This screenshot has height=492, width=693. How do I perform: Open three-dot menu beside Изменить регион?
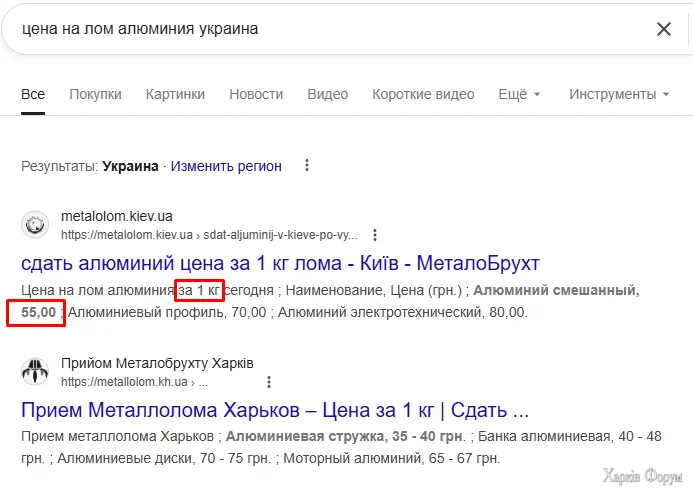coord(306,166)
